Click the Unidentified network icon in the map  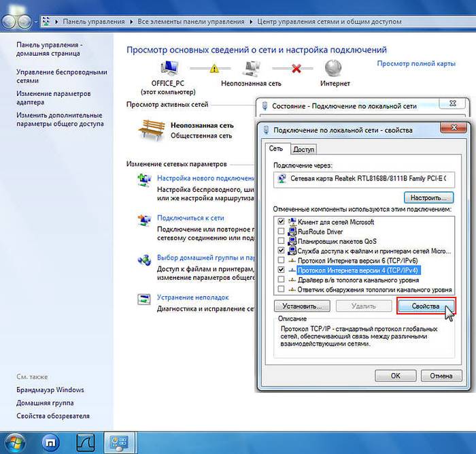[x=252, y=68]
